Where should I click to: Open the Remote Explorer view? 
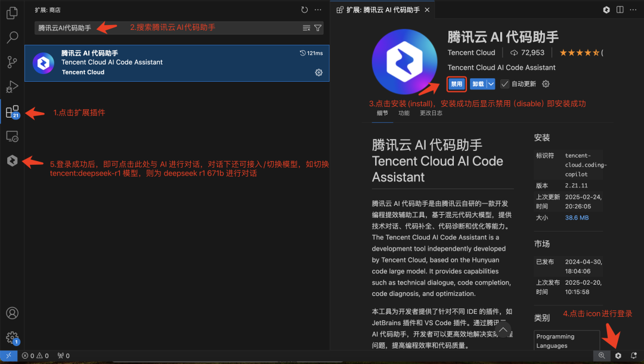(13, 137)
